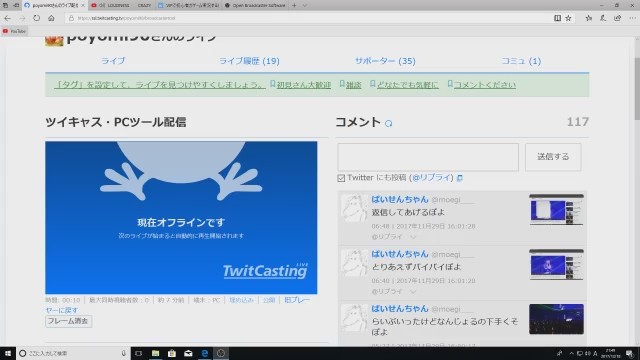
Task: Reload the page with refresh icon
Action: [36, 18]
